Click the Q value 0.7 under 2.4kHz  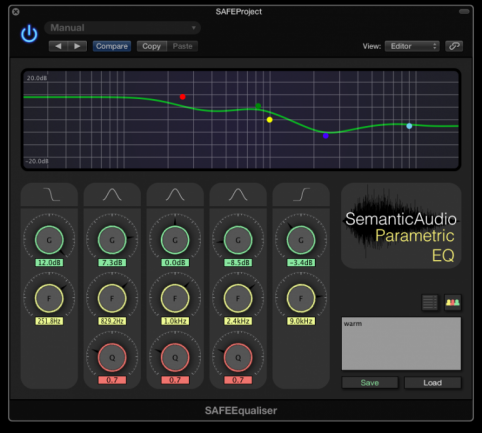point(238,380)
